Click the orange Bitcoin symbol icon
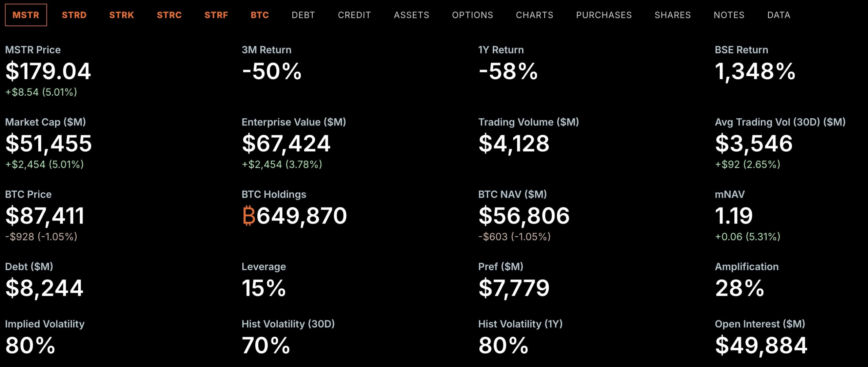 tap(249, 216)
